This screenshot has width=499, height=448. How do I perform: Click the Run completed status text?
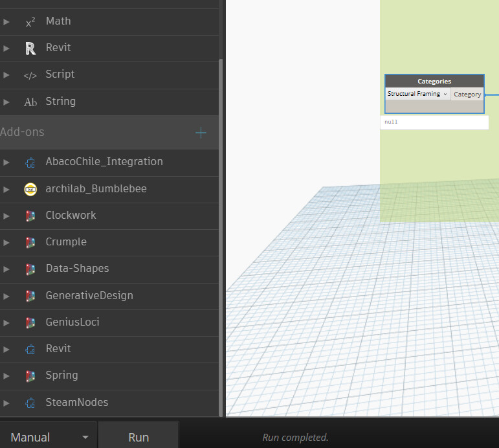pyautogui.click(x=295, y=438)
